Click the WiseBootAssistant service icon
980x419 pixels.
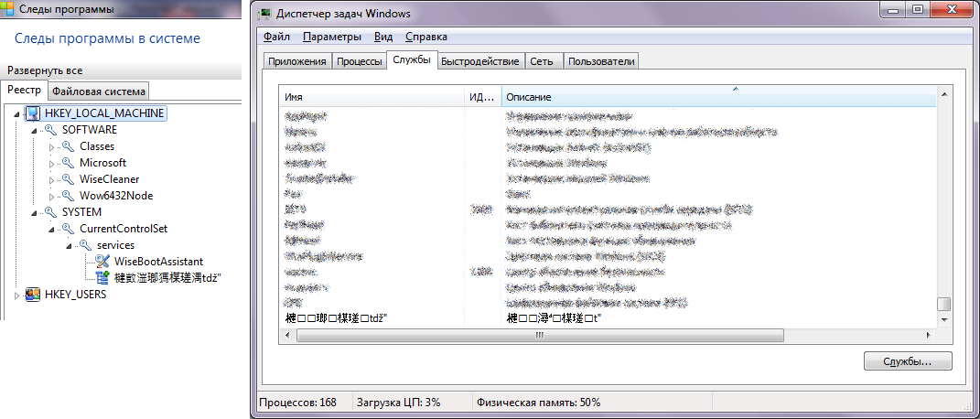103,261
